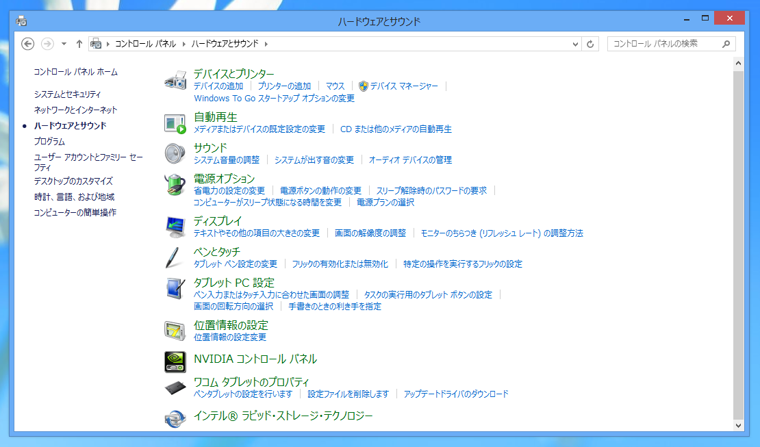
Task: Click the プリンターの追加 link
Action: [x=284, y=86]
